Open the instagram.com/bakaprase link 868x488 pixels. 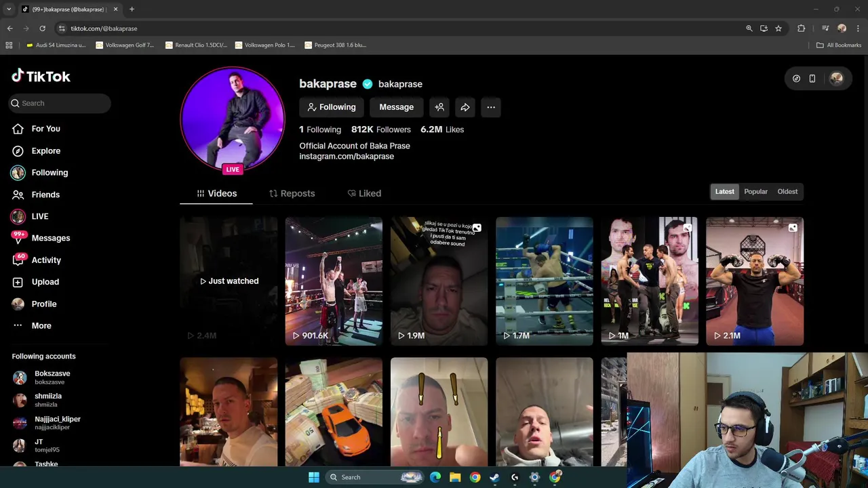pos(347,157)
